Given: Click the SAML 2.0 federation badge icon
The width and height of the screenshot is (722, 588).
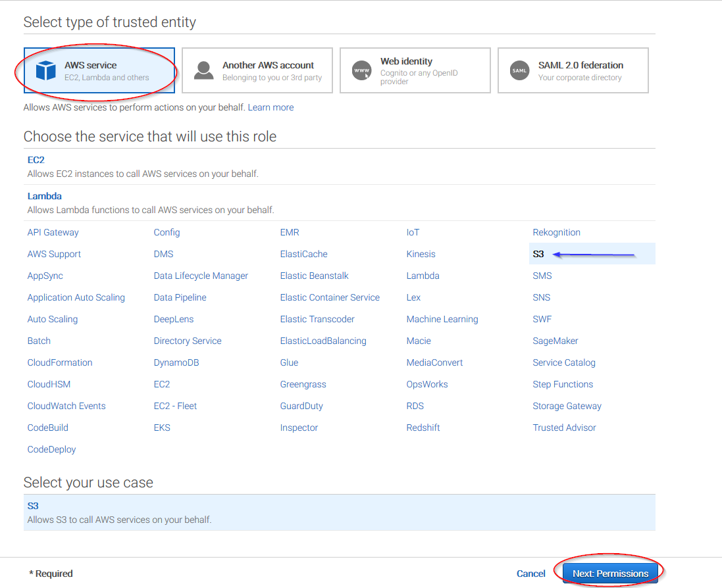Looking at the screenshot, I should [519, 70].
